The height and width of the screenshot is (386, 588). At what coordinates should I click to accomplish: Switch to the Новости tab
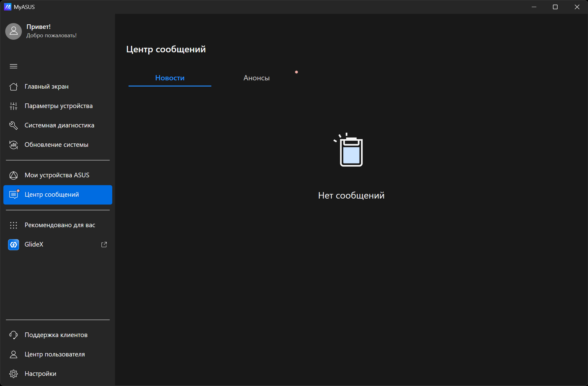[x=170, y=78]
